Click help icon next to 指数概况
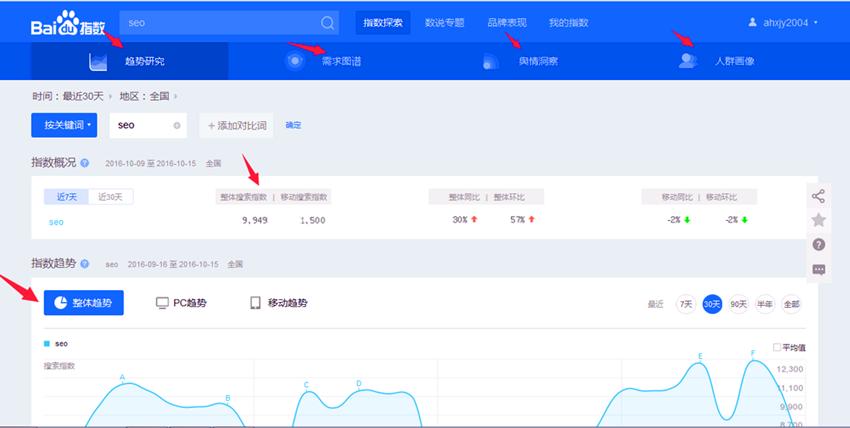Viewport: 850px width, 428px height. tap(85, 163)
